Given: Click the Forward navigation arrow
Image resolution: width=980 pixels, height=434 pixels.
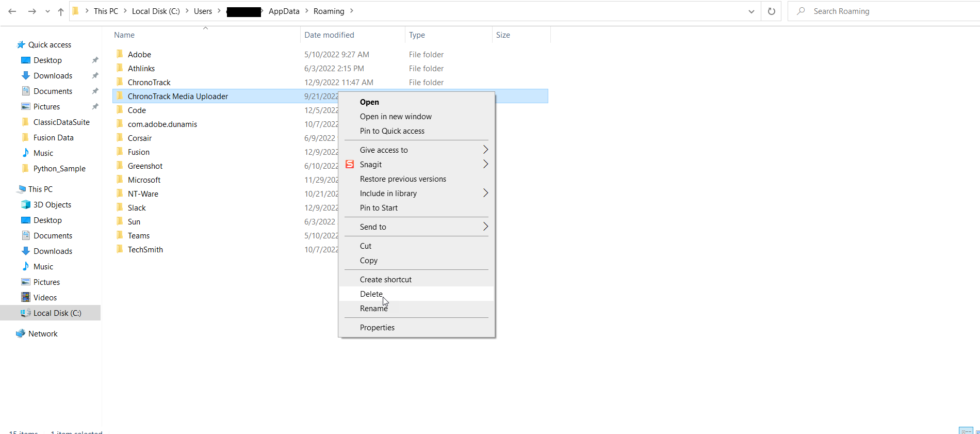Looking at the screenshot, I should tap(32, 11).
